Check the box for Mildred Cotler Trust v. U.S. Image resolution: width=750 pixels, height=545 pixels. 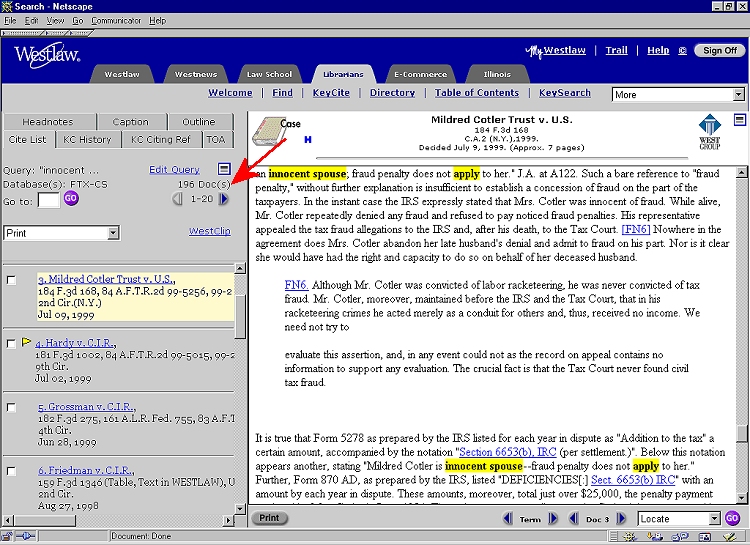(11, 280)
